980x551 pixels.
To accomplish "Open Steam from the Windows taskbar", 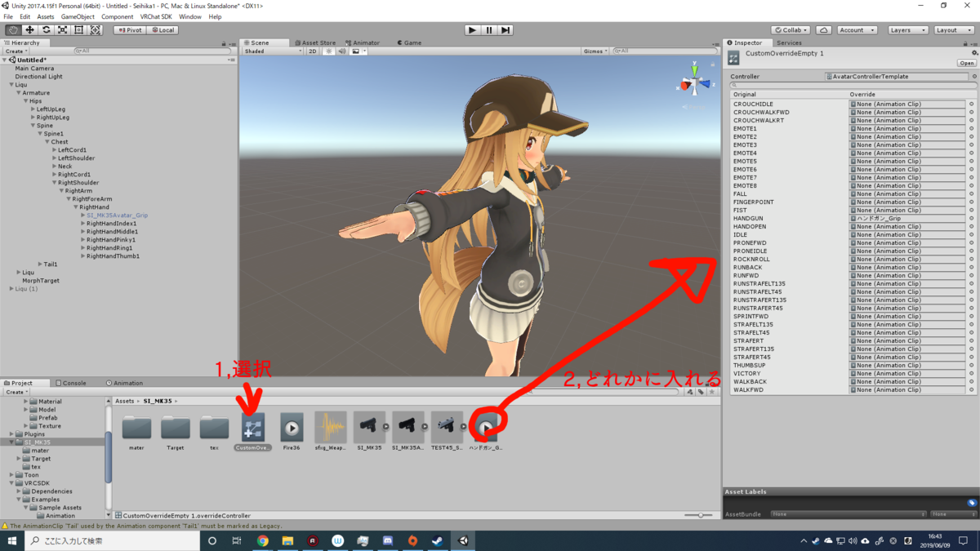I will pyautogui.click(x=438, y=540).
